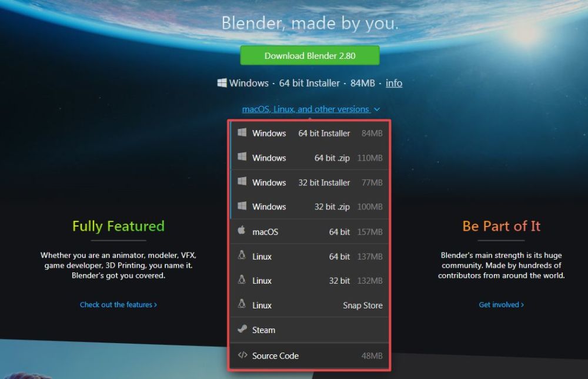Click the Snap Store label
Image resolution: width=588 pixels, height=379 pixels.
tap(363, 305)
